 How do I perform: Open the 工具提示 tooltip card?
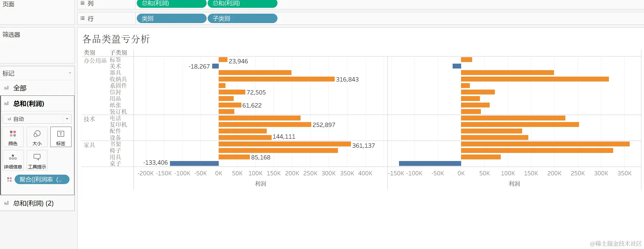click(37, 160)
